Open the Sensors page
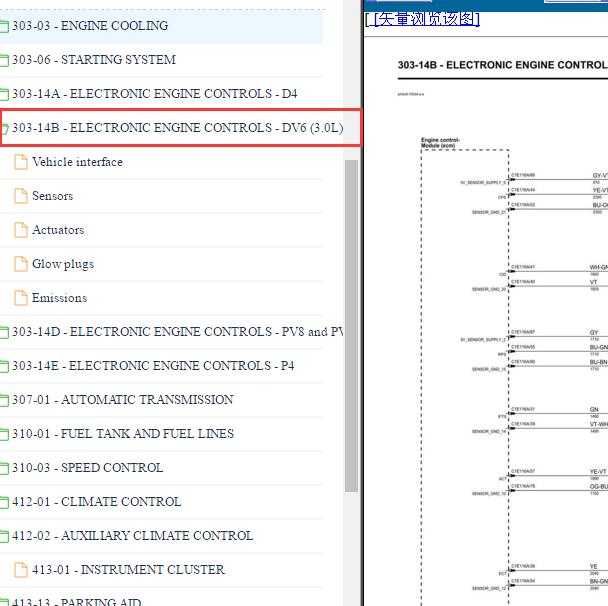Viewport: 608px width, 606px height. pyautogui.click(x=52, y=196)
